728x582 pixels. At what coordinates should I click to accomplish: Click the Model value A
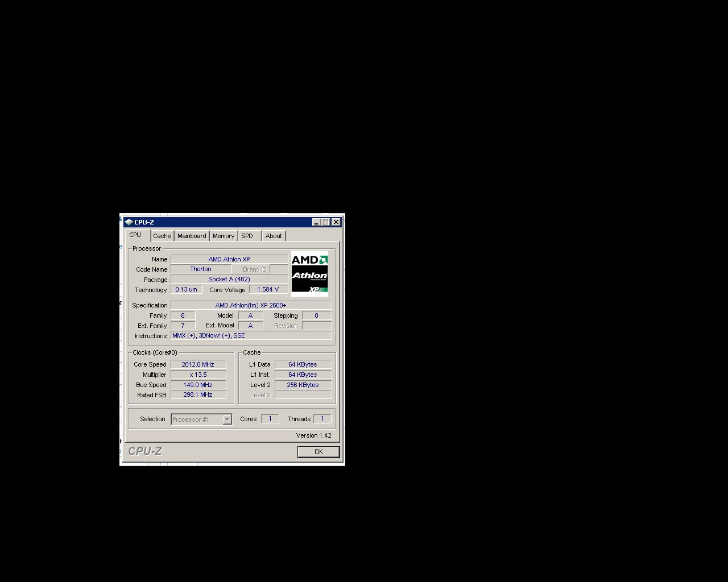[x=250, y=315]
